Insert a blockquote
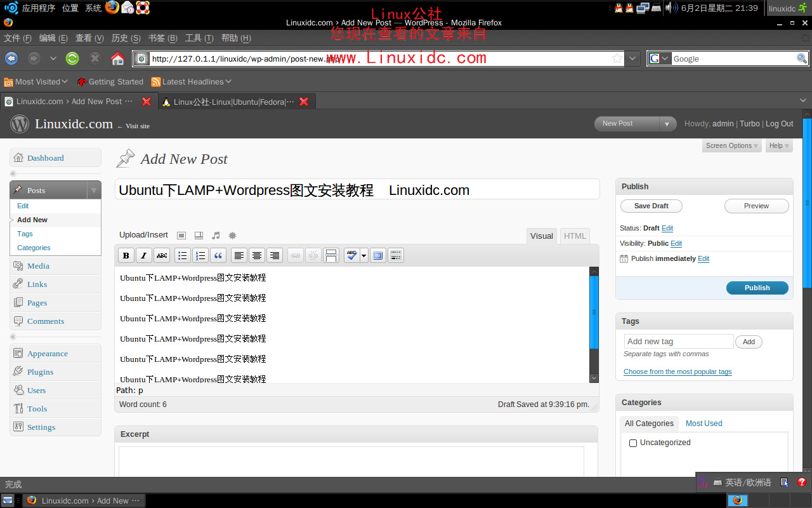 (218, 255)
